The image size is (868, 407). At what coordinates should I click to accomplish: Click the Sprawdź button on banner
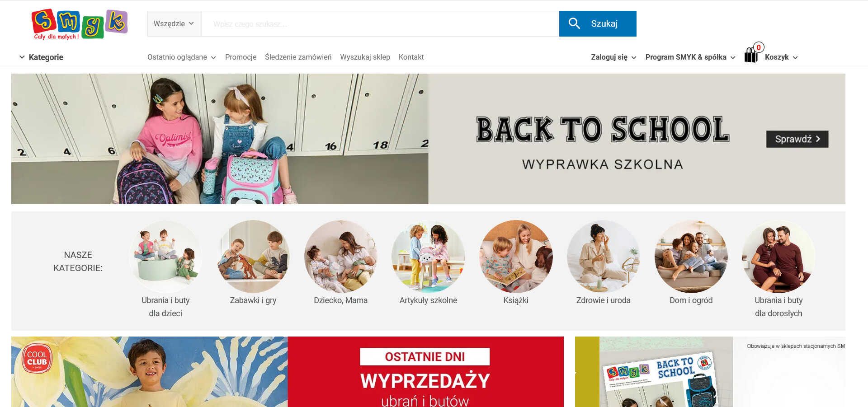797,139
